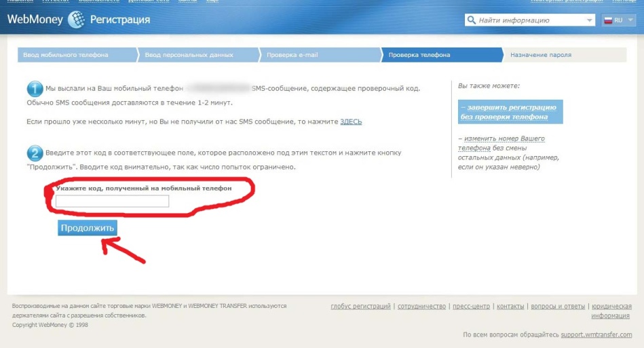Click the WebMoney globe logo icon
644x348 pixels.
tap(76, 19)
